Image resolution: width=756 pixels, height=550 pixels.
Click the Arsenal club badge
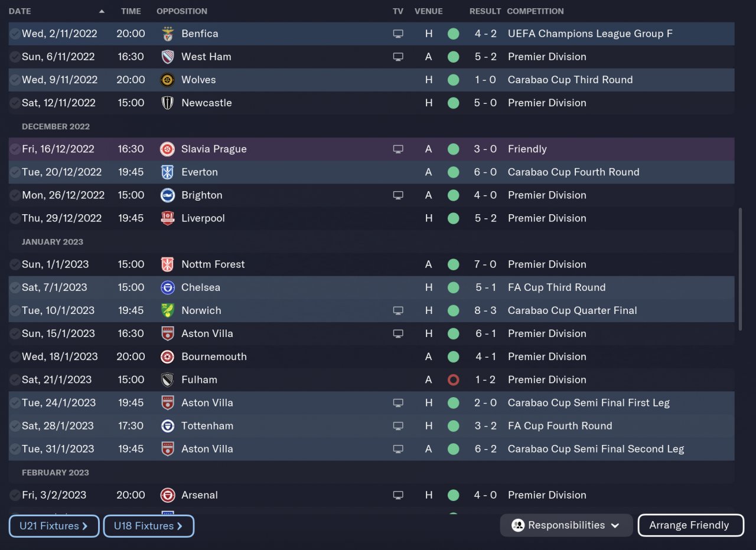[x=168, y=495]
